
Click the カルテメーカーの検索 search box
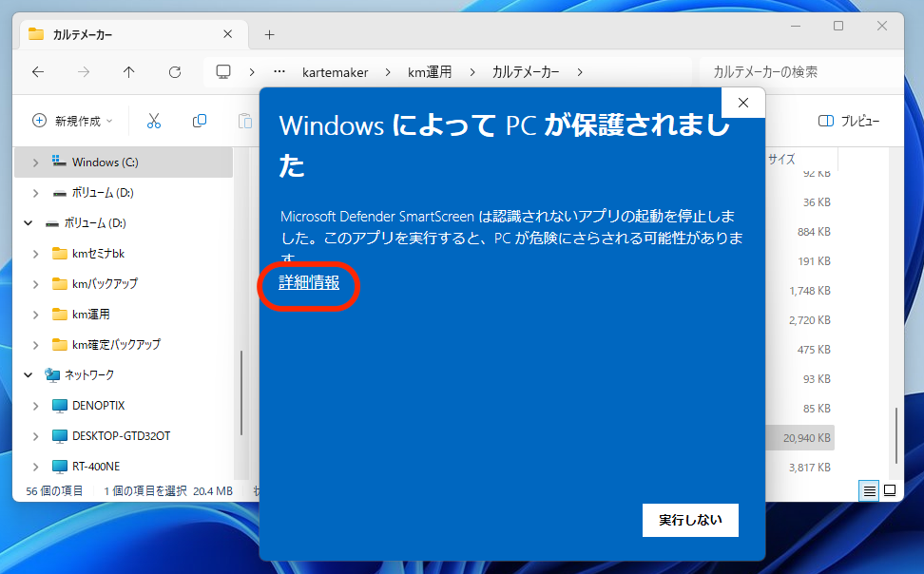797,72
